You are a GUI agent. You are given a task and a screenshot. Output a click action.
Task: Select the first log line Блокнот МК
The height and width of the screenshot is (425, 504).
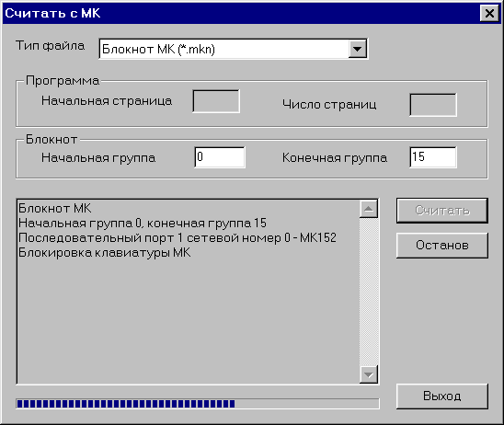coord(54,208)
